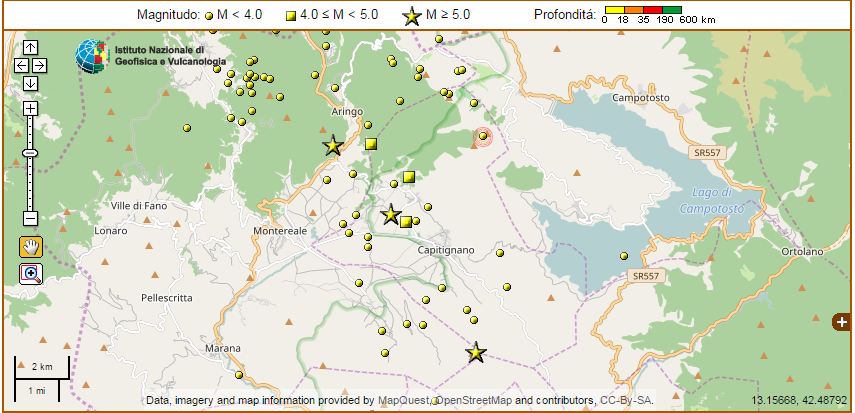This screenshot has height=413, width=855.
Task: Click the earthquake dot near Marana
Action: (x=239, y=376)
